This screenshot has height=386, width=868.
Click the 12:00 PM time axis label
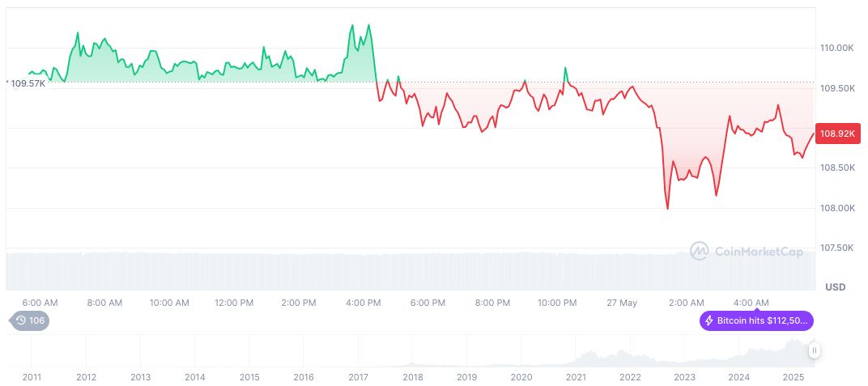pyautogui.click(x=234, y=303)
